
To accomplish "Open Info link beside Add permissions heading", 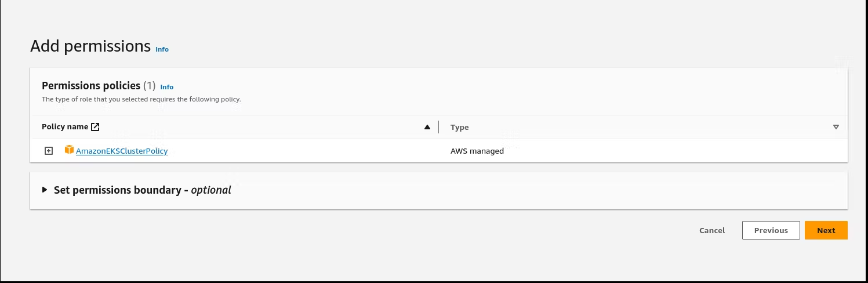I will [x=162, y=49].
